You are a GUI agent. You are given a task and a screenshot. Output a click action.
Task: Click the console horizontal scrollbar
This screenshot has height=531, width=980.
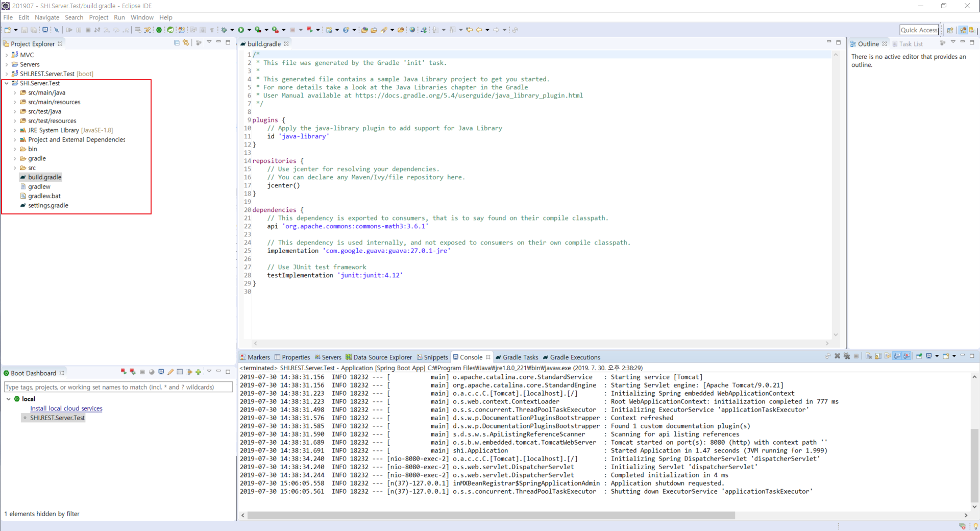tap(491, 515)
